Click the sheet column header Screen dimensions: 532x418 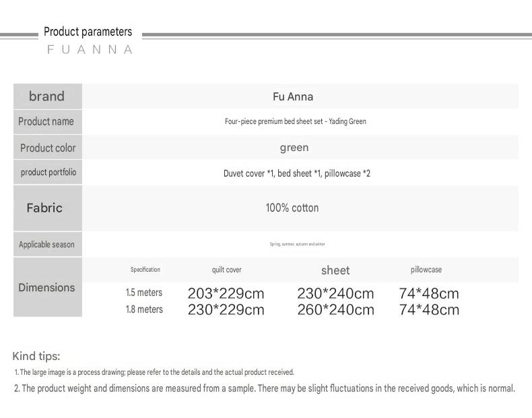point(335,270)
